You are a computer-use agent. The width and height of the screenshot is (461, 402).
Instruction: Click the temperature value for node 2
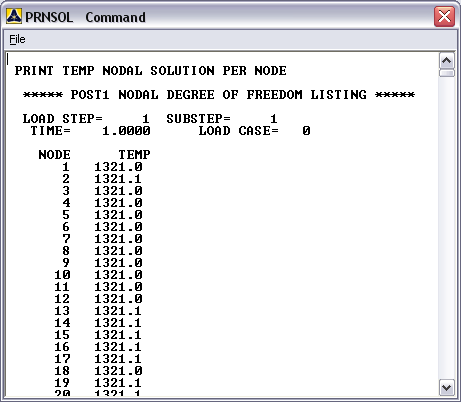click(118, 179)
